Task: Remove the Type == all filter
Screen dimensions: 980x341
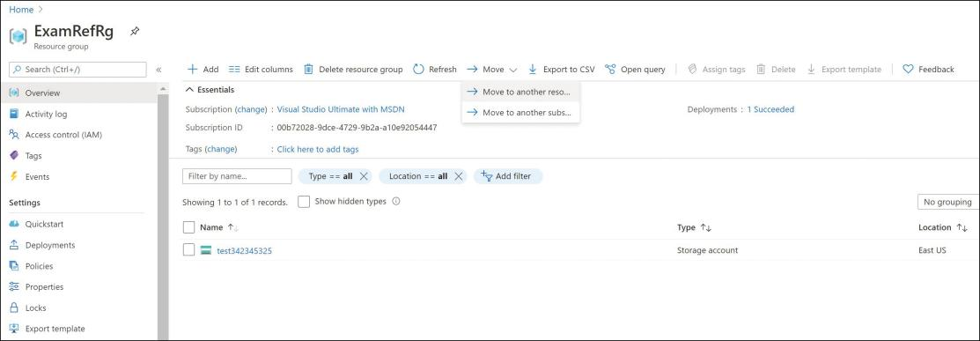Action: pos(364,176)
